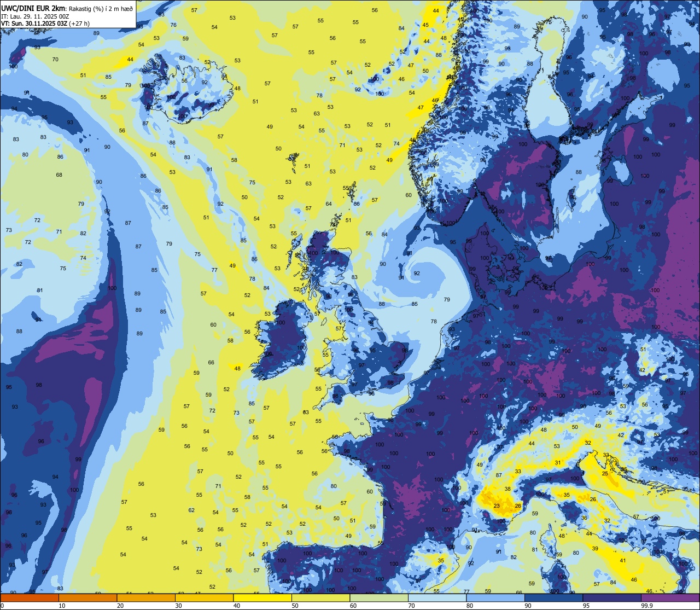This screenshot has width=700, height=610.
Task: Click the pale yellow 50–60 legend swatch
Action: [x=320, y=597]
